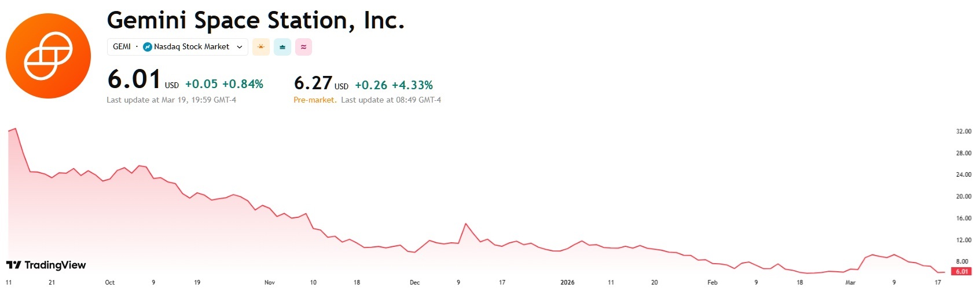Click the pink approximately-equal badge icon
Image resolution: width=980 pixels, height=295 pixels.
[303, 47]
